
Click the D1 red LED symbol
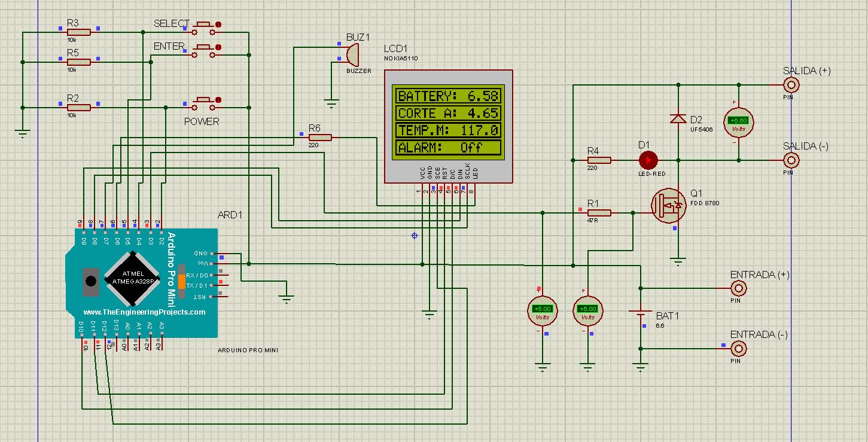click(648, 160)
